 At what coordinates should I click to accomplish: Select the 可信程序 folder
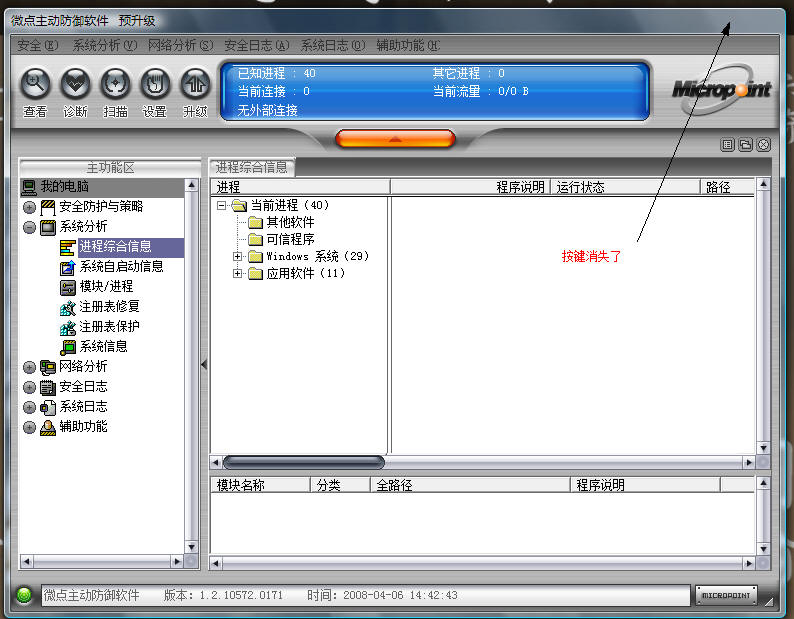pos(282,239)
